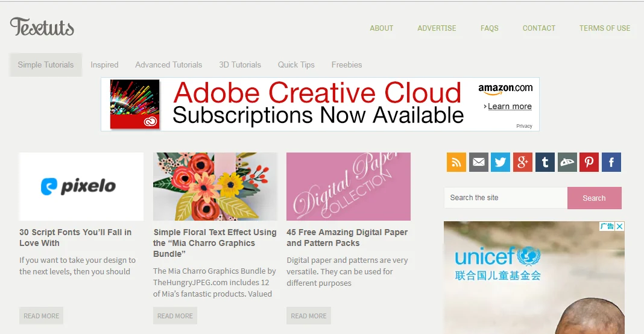
Task: Click the email envelope icon
Action: (x=479, y=162)
